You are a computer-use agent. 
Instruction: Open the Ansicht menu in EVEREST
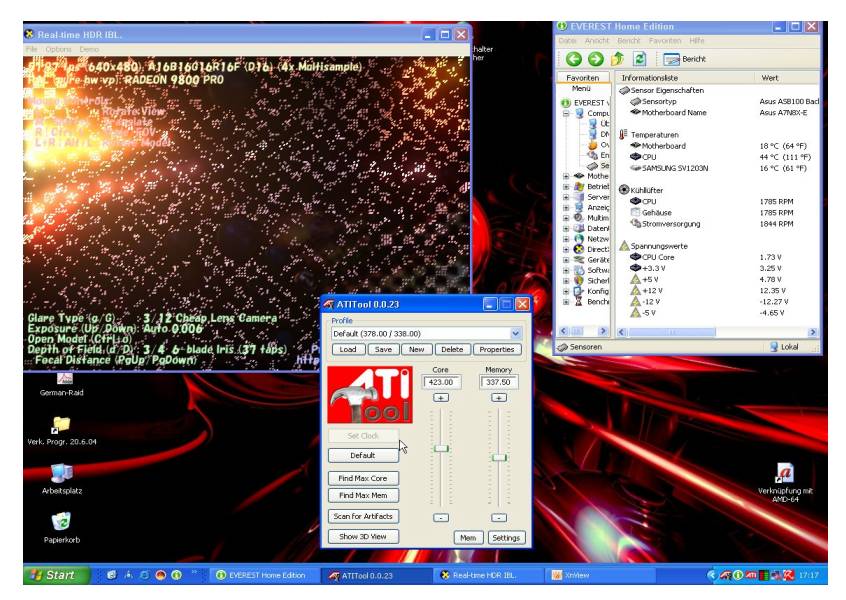(x=597, y=40)
